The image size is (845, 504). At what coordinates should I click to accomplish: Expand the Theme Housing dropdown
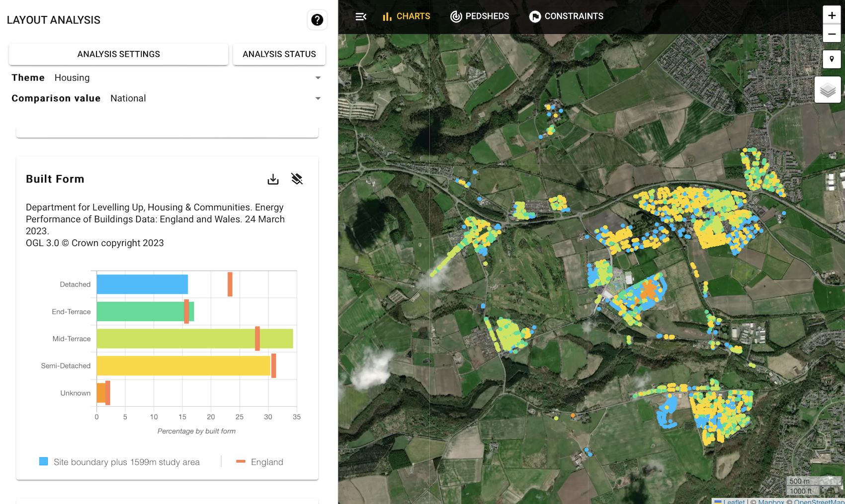coord(166,78)
